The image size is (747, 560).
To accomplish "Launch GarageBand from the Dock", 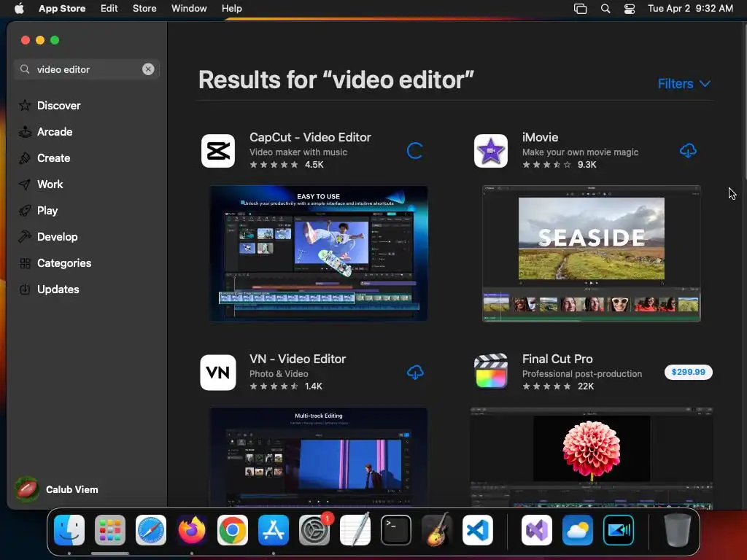I will (x=437, y=529).
